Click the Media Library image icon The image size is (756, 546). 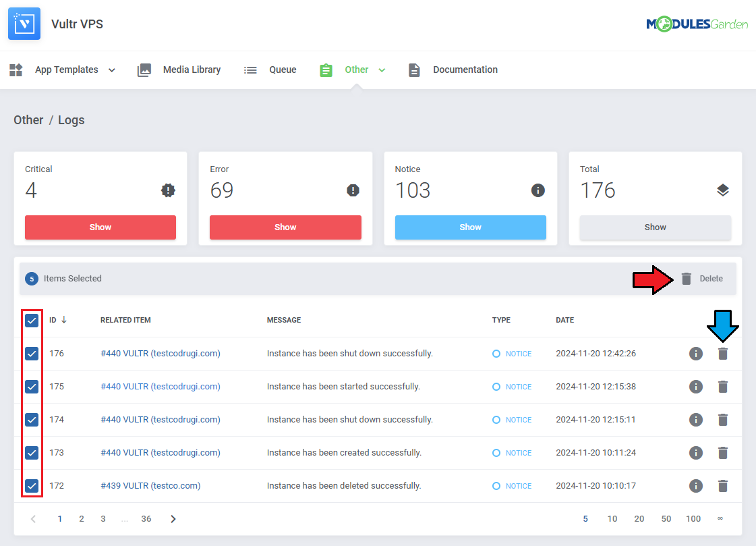(144, 70)
